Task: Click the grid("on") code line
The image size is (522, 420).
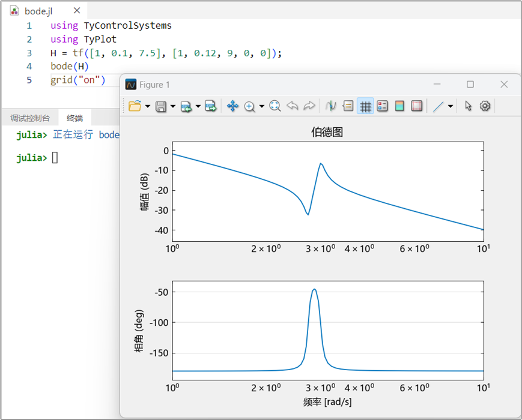Action: 78,80
